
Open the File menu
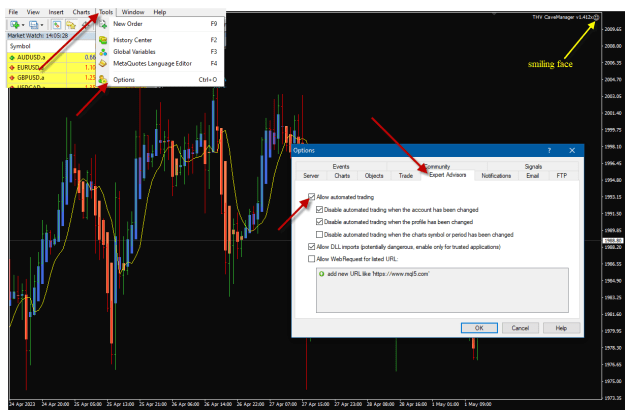click(x=13, y=12)
